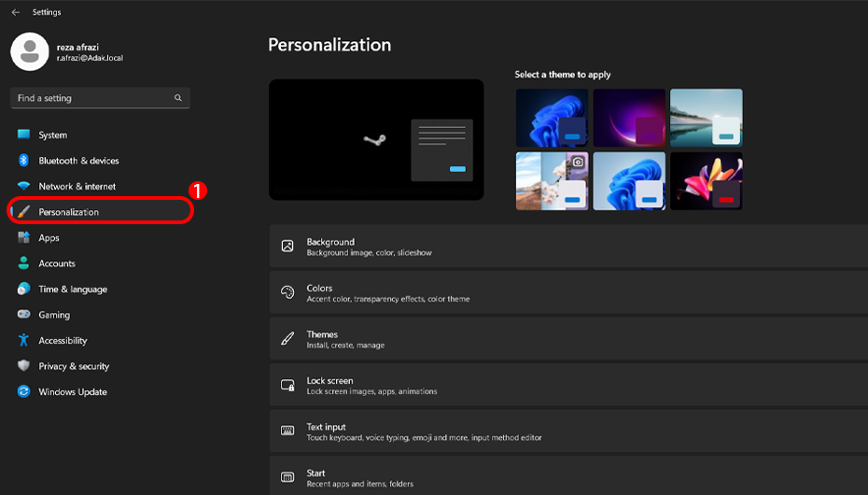
Task: Click the magnifier icon in the search box
Action: coord(178,98)
